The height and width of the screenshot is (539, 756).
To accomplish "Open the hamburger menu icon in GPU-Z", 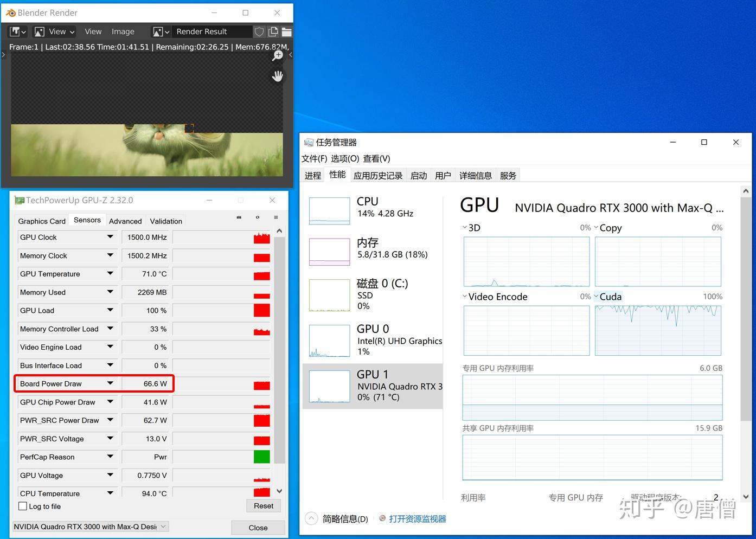I will click(276, 217).
